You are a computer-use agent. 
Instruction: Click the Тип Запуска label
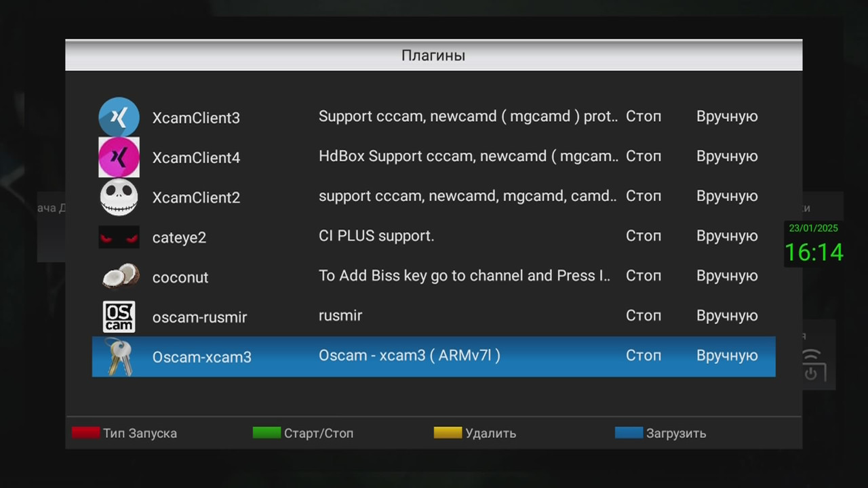point(140,433)
